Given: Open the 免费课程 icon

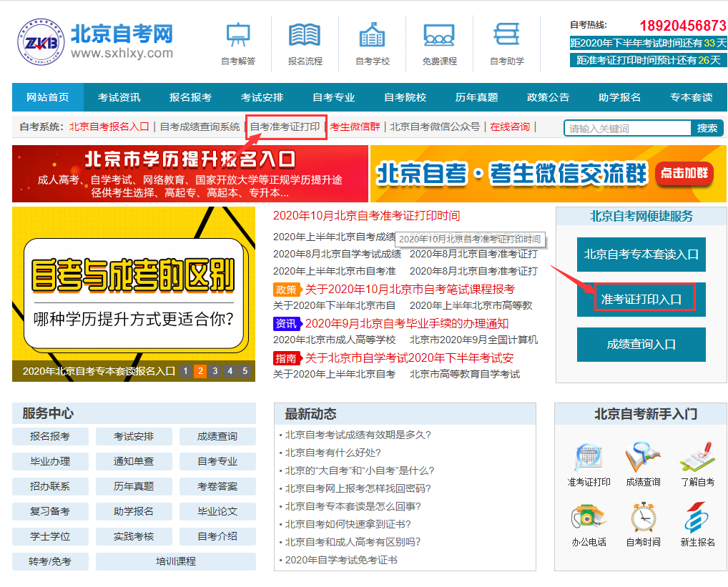Looking at the screenshot, I should click(439, 36).
